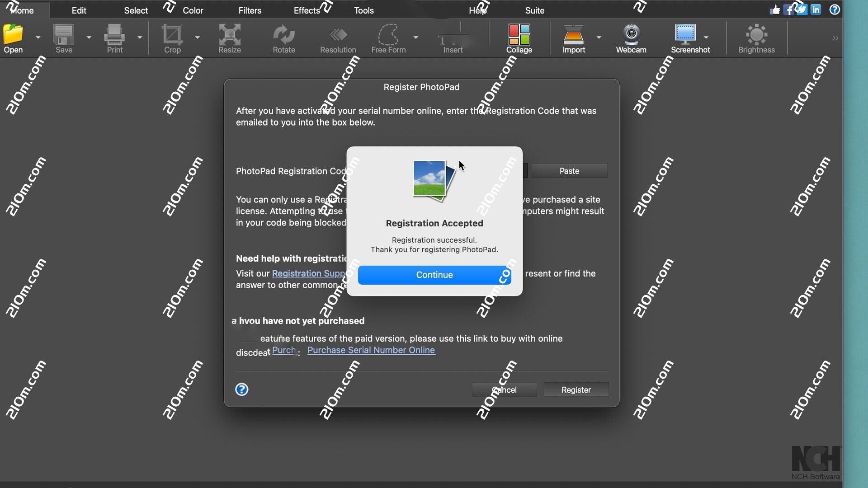Open the Rotate tool
The height and width of the screenshot is (488, 868).
point(283,38)
